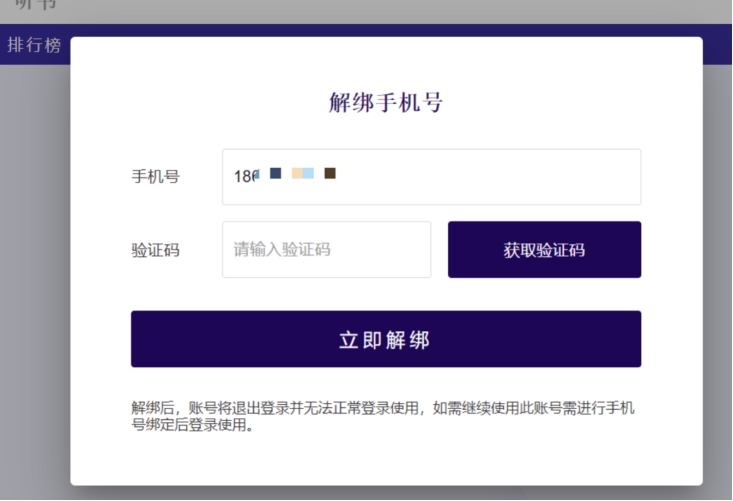Focus the 请输入验证码 verification code field
This screenshot has height=501, width=733.
pos(326,250)
